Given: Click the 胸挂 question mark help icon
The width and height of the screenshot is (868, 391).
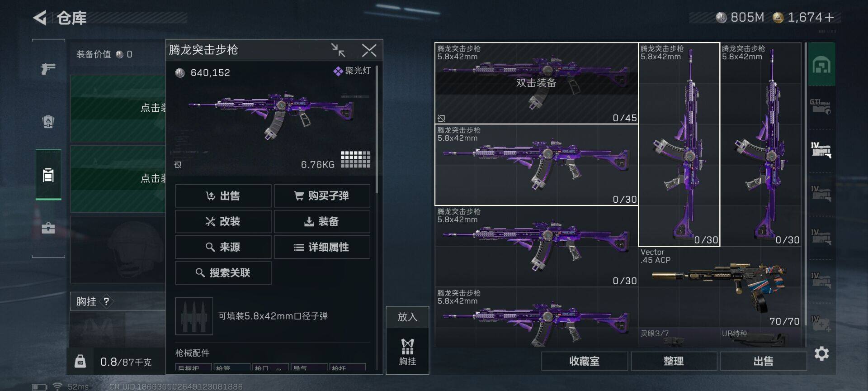Looking at the screenshot, I should pos(106,301).
